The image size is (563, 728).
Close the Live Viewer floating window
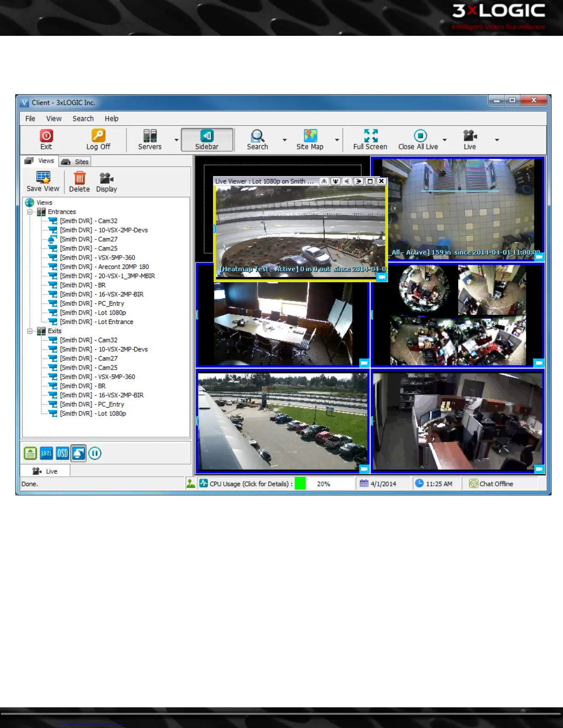(x=381, y=182)
